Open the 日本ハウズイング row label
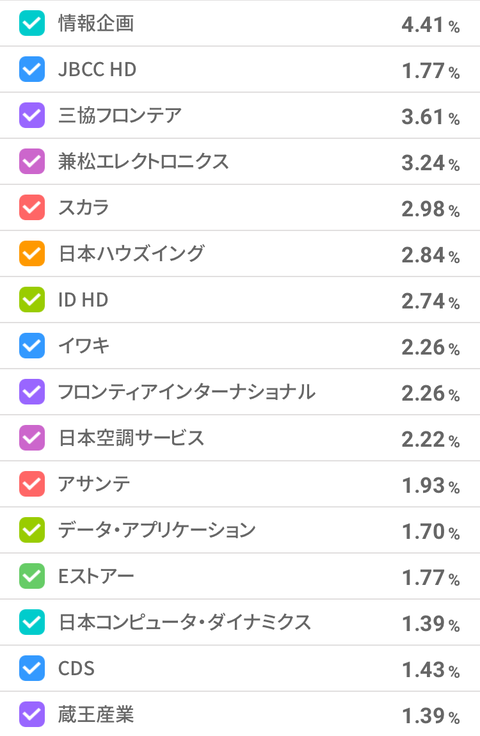The width and height of the screenshot is (480, 736). click(x=132, y=253)
